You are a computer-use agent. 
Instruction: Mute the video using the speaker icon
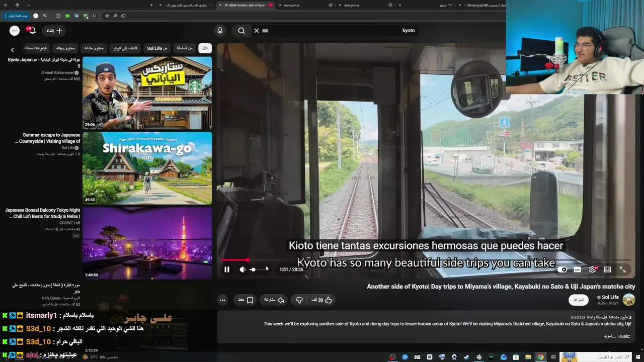(x=243, y=269)
